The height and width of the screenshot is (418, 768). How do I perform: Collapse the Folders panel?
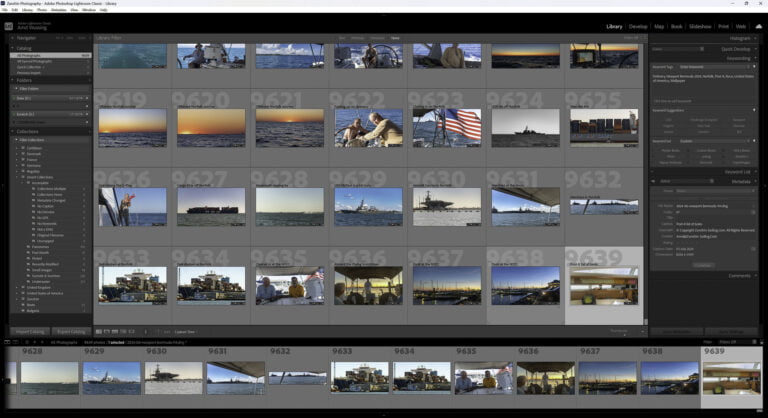[13, 80]
